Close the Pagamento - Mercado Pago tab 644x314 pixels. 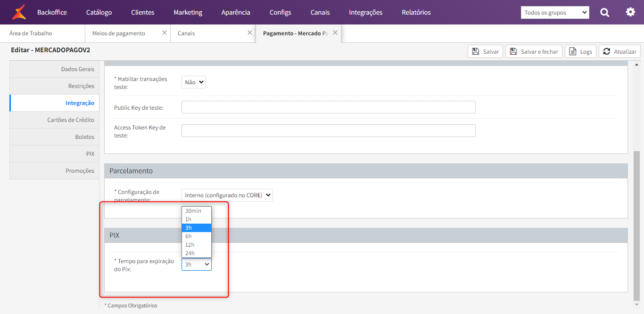coord(335,33)
